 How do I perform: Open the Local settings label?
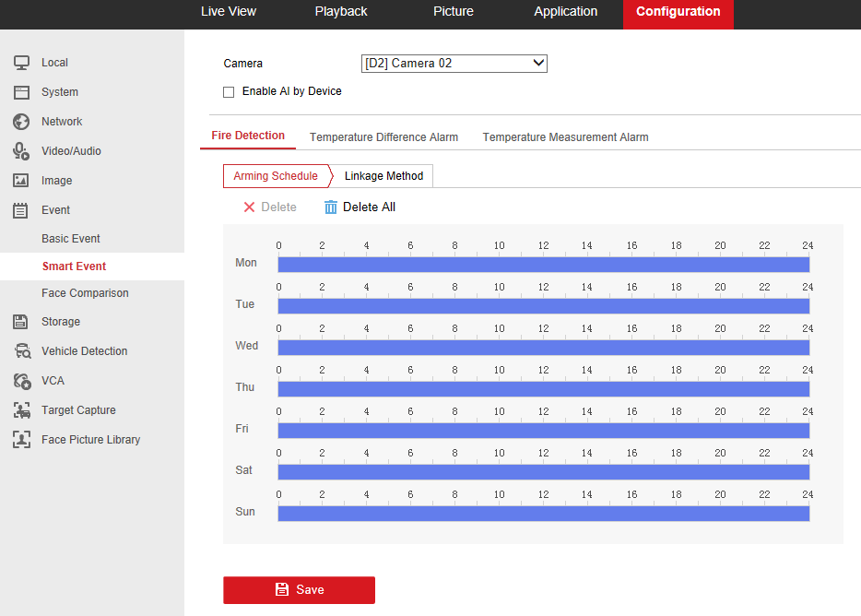[x=55, y=63]
